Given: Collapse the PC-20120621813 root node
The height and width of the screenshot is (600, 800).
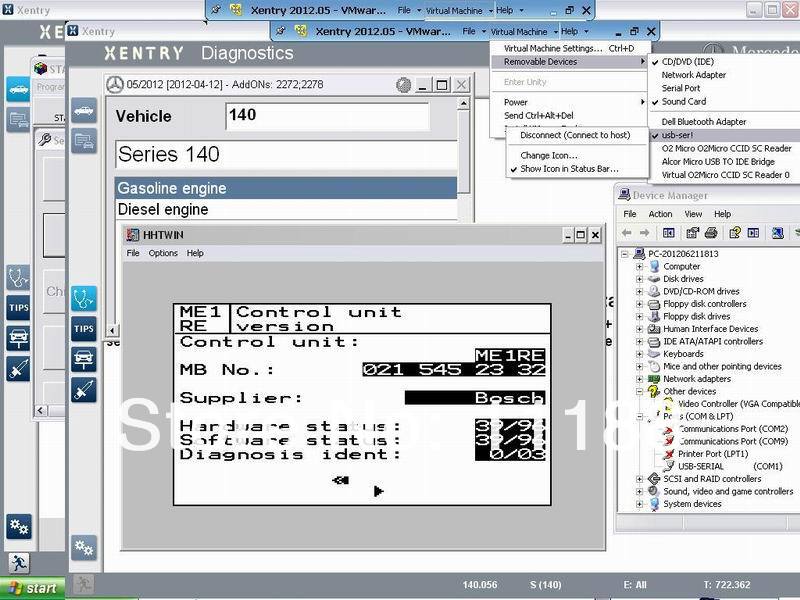Looking at the screenshot, I should [x=624, y=254].
